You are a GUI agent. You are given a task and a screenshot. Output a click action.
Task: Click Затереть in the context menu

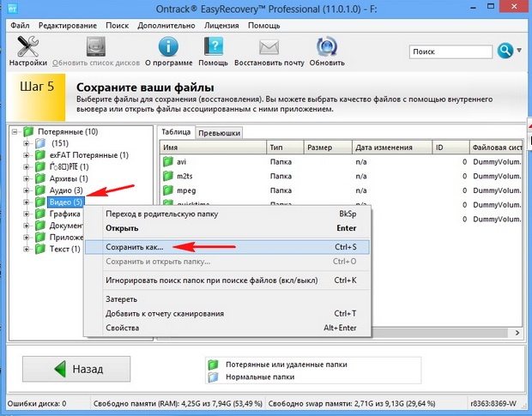(121, 299)
